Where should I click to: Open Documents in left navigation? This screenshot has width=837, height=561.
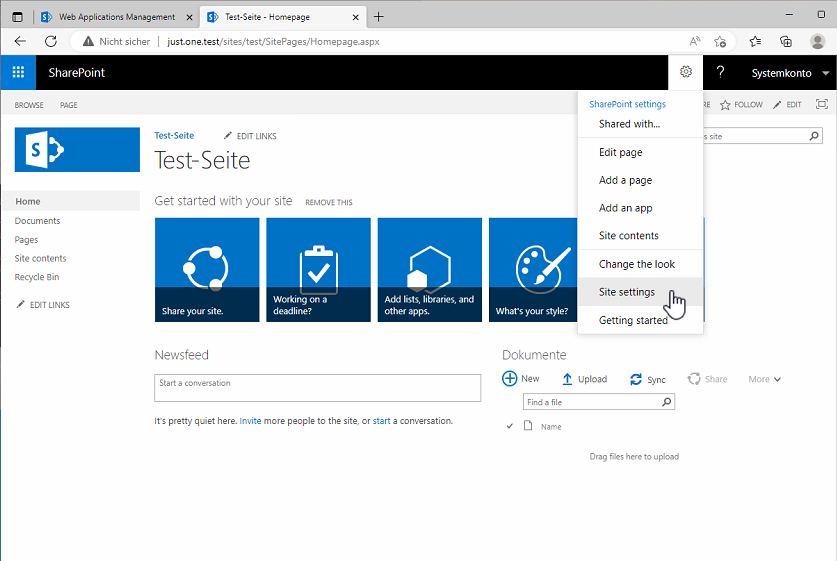pos(37,220)
